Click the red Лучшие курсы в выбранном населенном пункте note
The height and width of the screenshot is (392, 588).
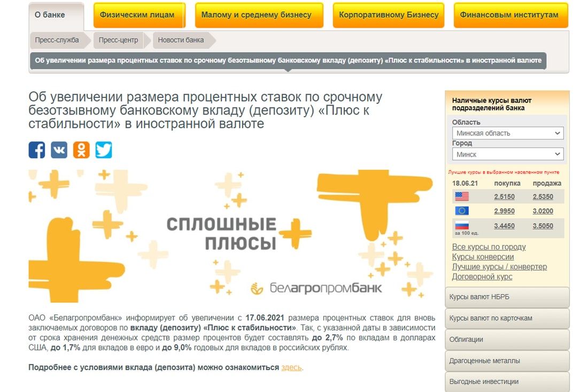pyautogui.click(x=504, y=172)
